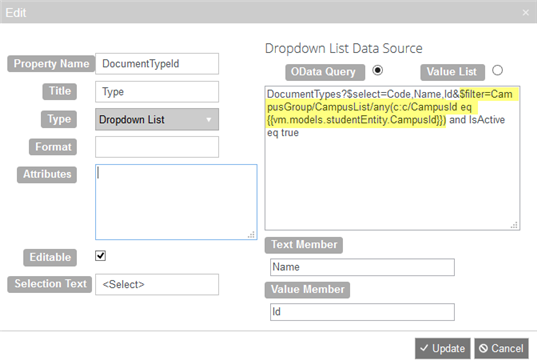Image resolution: width=537 pixels, height=364 pixels.
Task: Click the Value Member label
Action: point(307,290)
